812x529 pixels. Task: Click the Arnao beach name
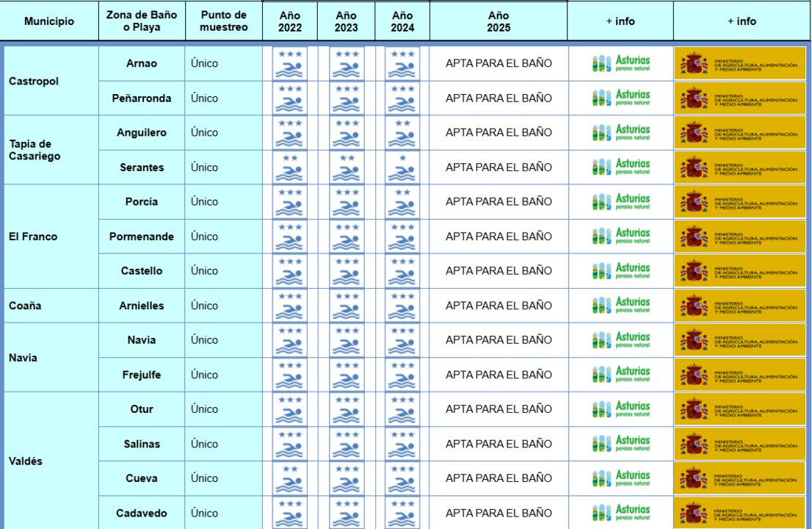(142, 63)
